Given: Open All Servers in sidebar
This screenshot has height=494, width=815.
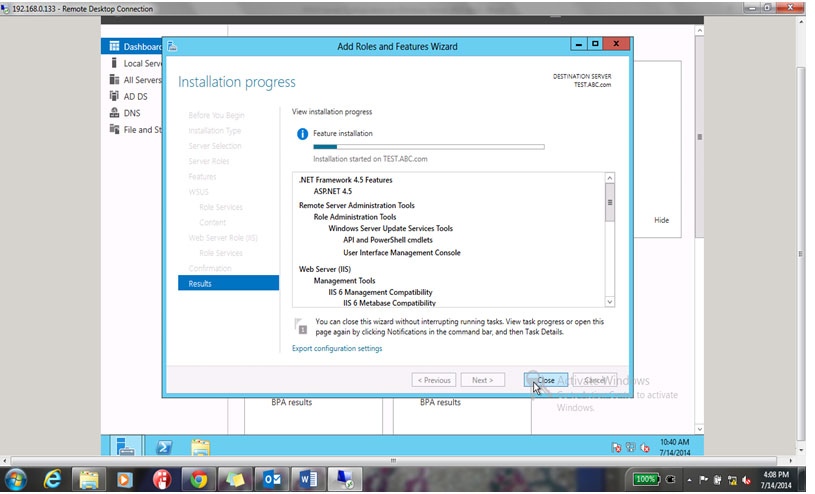Looking at the screenshot, I should pos(136,80).
